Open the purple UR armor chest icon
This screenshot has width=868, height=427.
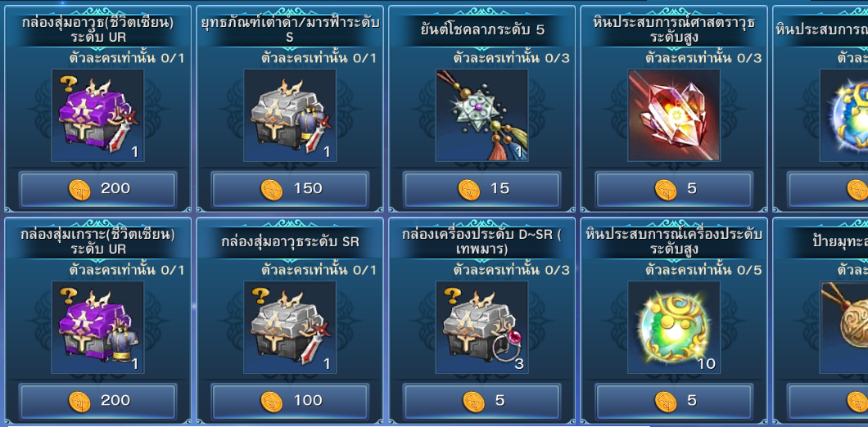(x=98, y=327)
